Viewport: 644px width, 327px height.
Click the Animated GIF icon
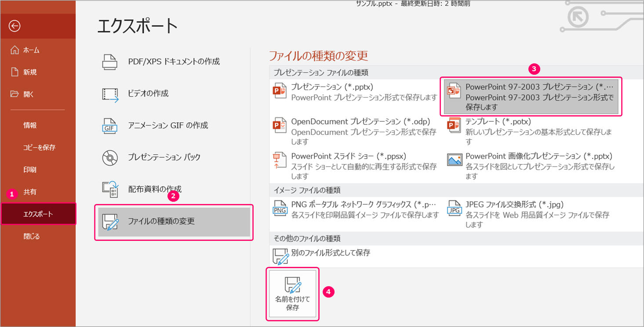110,126
